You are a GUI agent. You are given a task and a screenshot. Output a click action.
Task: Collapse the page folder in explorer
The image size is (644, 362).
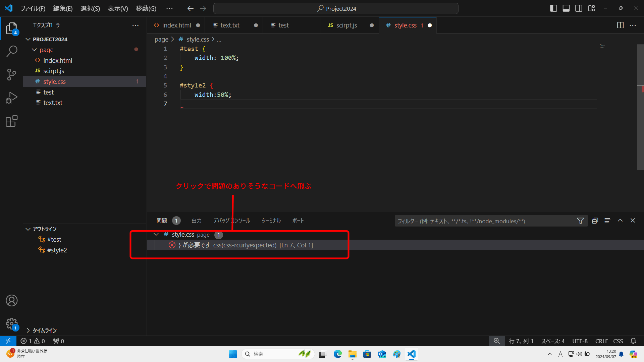coord(34,50)
